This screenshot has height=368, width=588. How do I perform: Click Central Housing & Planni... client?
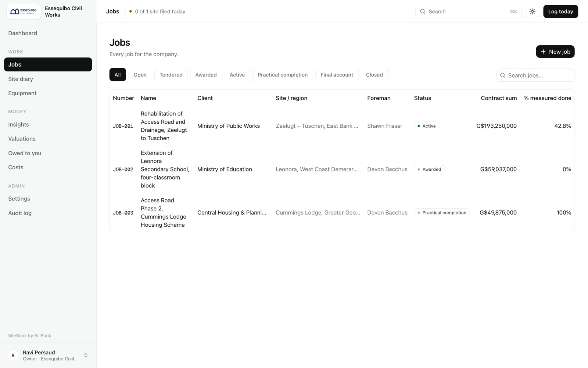[x=232, y=213]
